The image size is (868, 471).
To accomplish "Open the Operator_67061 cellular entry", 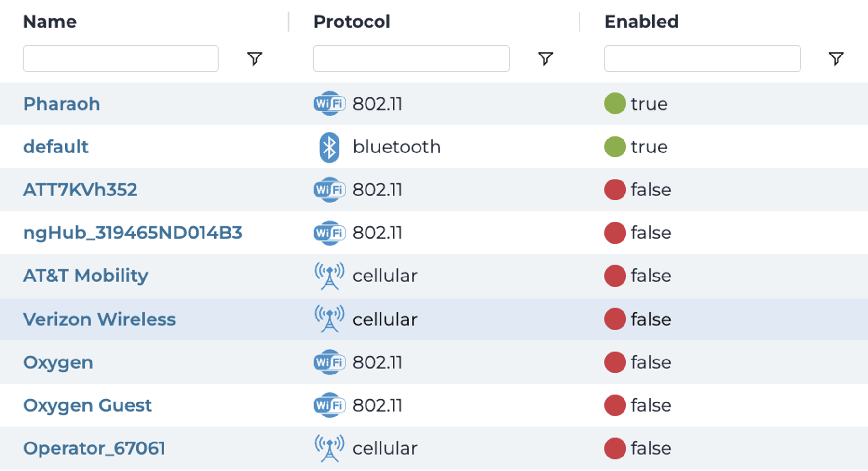I will 94,448.
